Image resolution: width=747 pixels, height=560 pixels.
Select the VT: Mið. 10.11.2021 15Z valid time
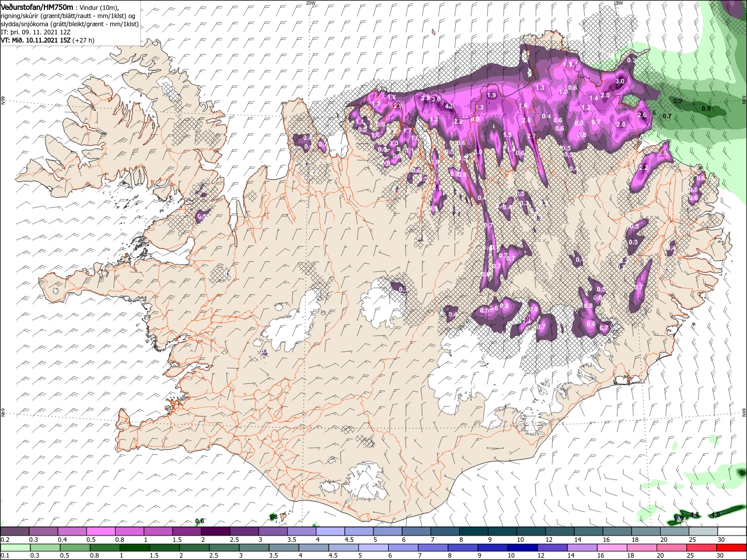tap(36, 40)
